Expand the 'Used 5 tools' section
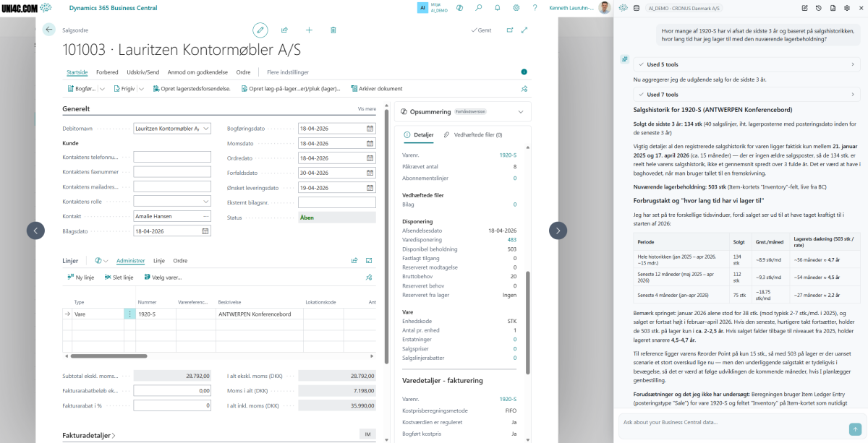Viewport: 868px width, 443px height. pyautogui.click(x=746, y=64)
